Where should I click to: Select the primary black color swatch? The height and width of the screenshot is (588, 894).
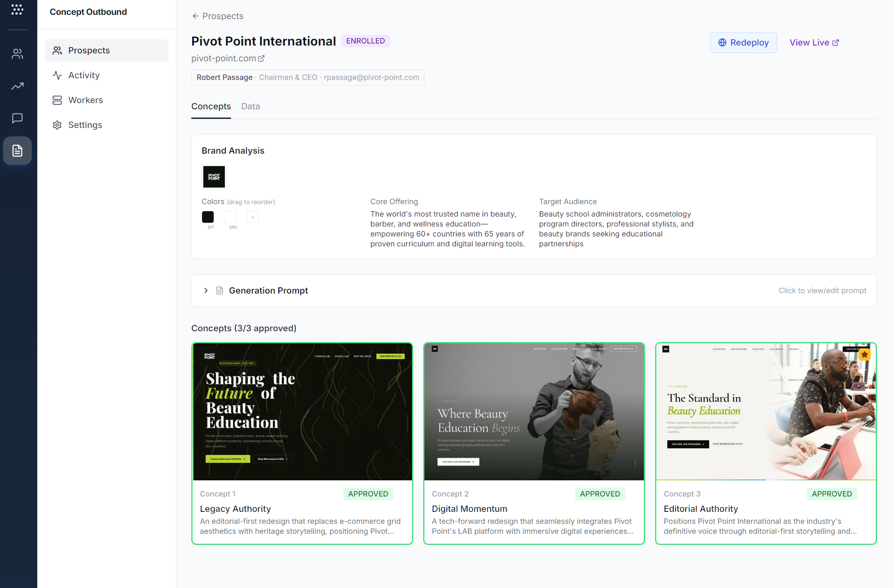click(x=208, y=216)
